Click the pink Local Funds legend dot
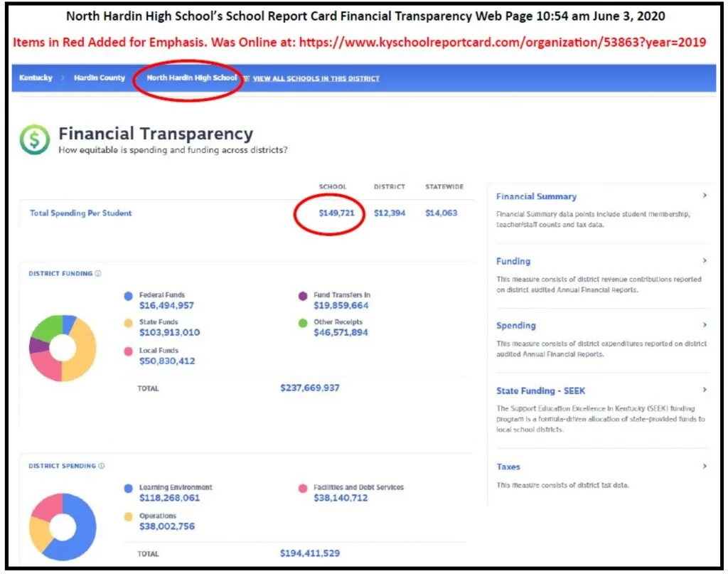Image resolution: width=728 pixels, height=574 pixels. tap(129, 351)
